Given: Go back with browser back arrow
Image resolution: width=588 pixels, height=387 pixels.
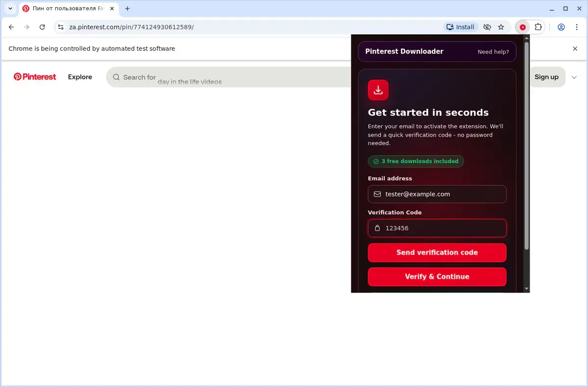Looking at the screenshot, I should pos(12,27).
